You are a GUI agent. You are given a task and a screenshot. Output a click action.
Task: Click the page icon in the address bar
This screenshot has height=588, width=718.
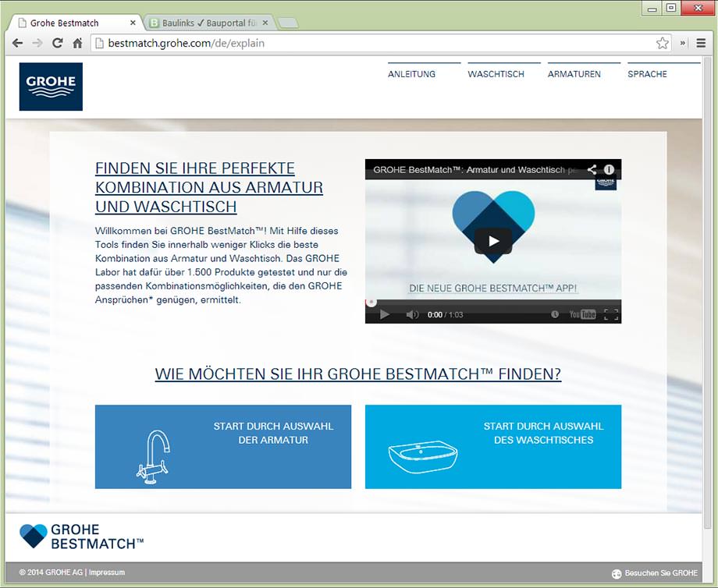(x=99, y=43)
